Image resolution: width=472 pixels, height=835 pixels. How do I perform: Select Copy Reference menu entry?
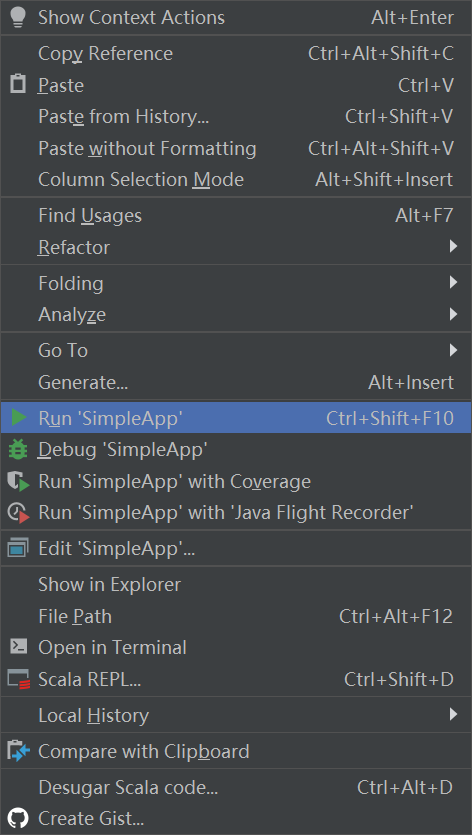point(236,54)
